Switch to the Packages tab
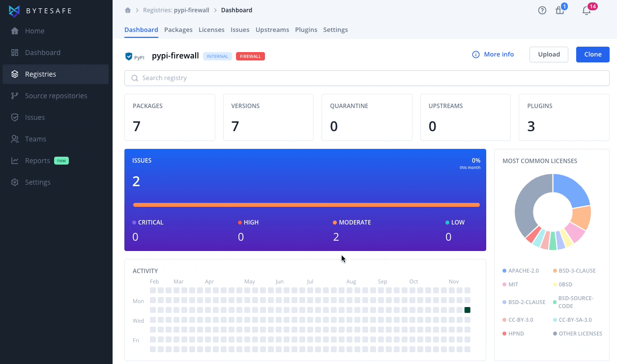The image size is (617, 364). (178, 29)
